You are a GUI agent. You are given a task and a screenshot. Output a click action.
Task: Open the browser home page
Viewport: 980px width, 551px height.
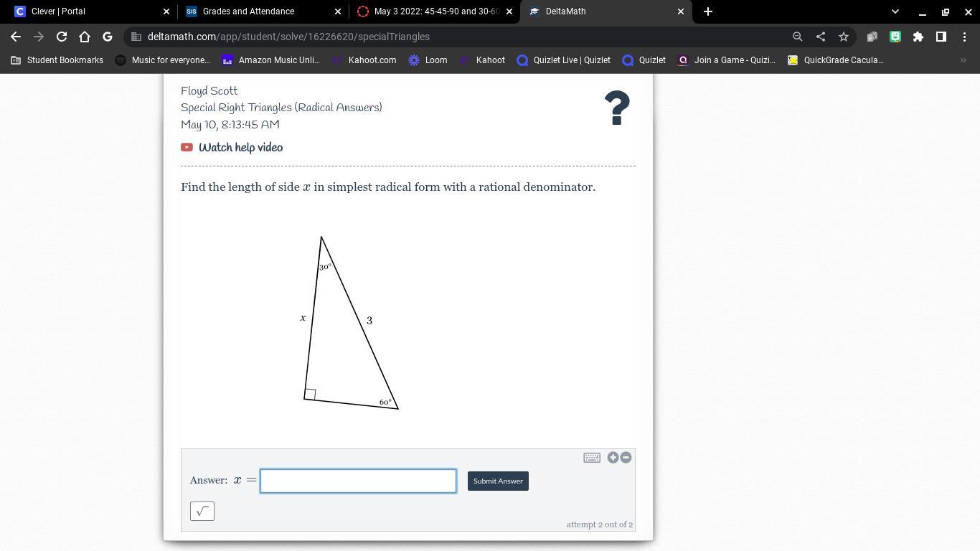85,37
